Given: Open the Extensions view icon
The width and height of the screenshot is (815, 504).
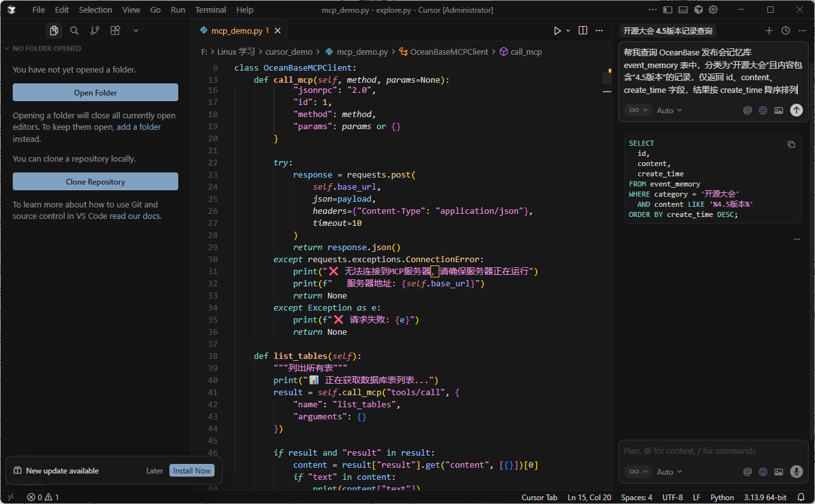Looking at the screenshot, I should (x=115, y=31).
